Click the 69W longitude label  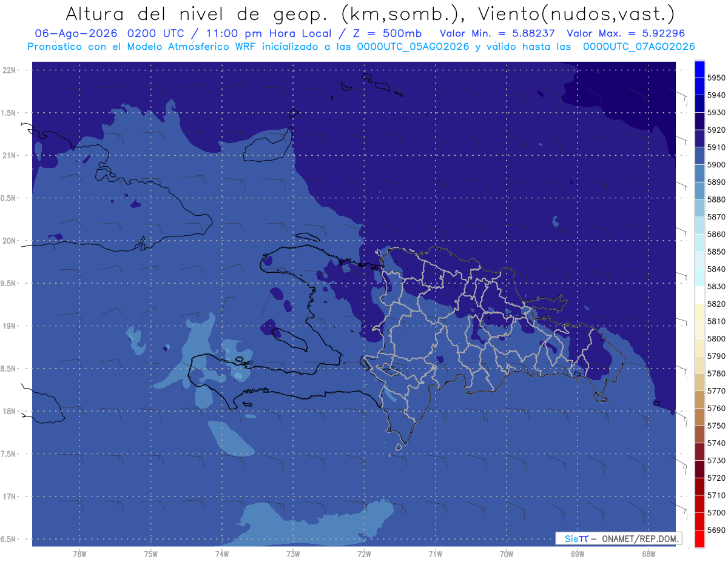click(578, 554)
